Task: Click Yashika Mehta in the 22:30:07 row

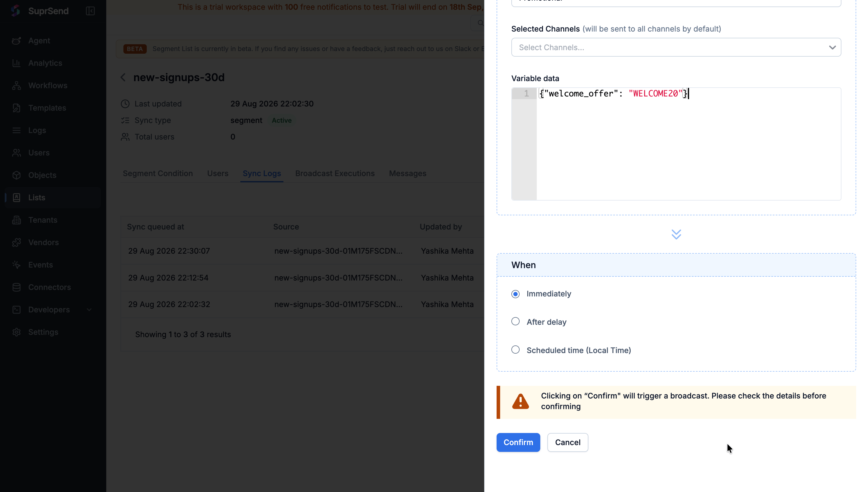Action: coord(447,251)
